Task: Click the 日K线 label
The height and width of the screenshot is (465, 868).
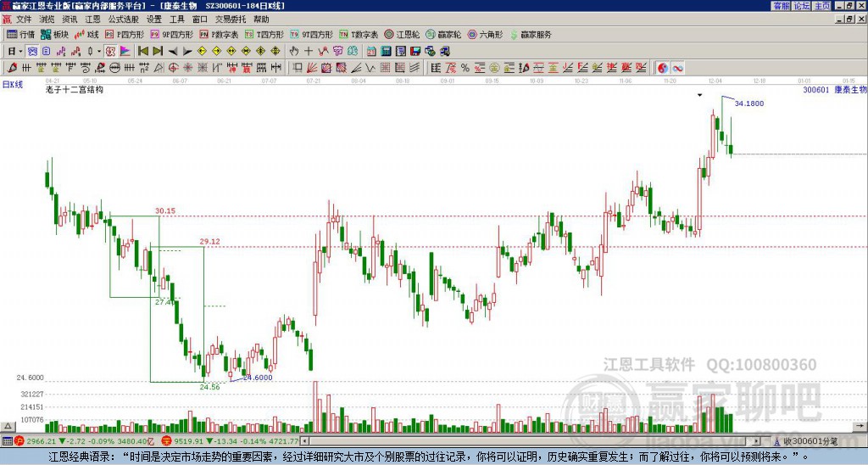Action: click(13, 85)
